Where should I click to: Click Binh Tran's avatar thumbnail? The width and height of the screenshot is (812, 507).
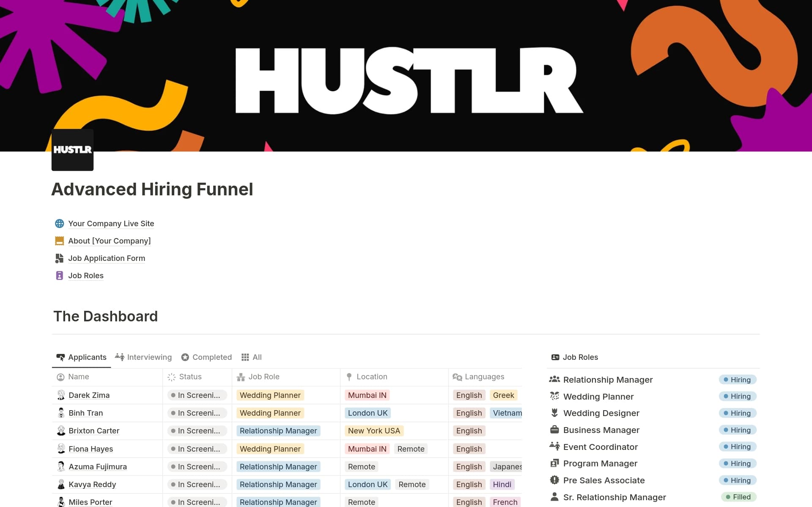point(62,413)
